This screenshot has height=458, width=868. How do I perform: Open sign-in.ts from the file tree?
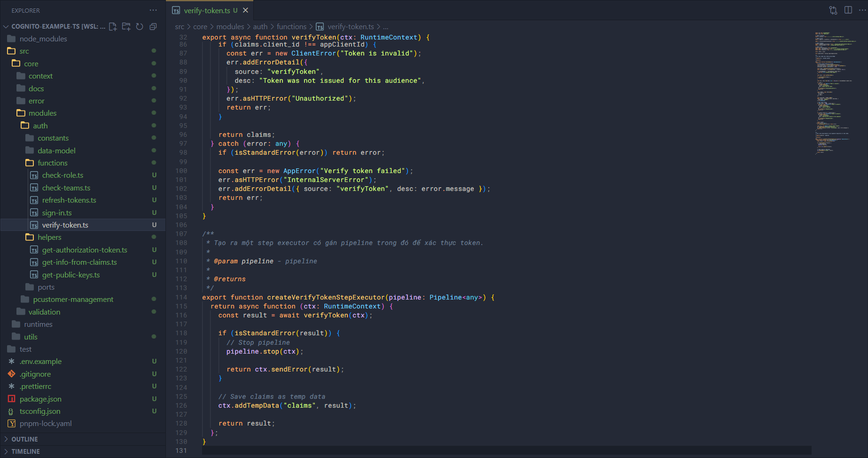click(57, 213)
